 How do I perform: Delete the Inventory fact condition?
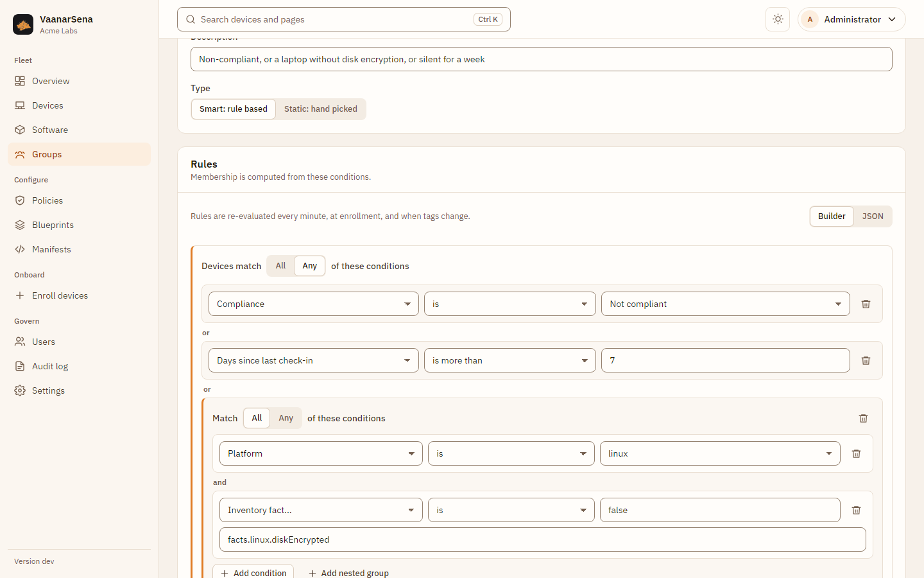coord(856,510)
